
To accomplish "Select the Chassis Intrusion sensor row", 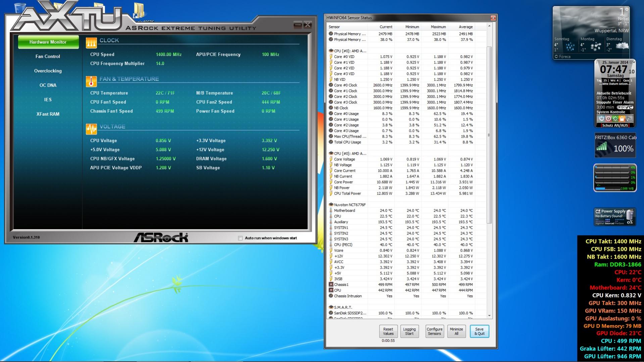I will 406,296.
